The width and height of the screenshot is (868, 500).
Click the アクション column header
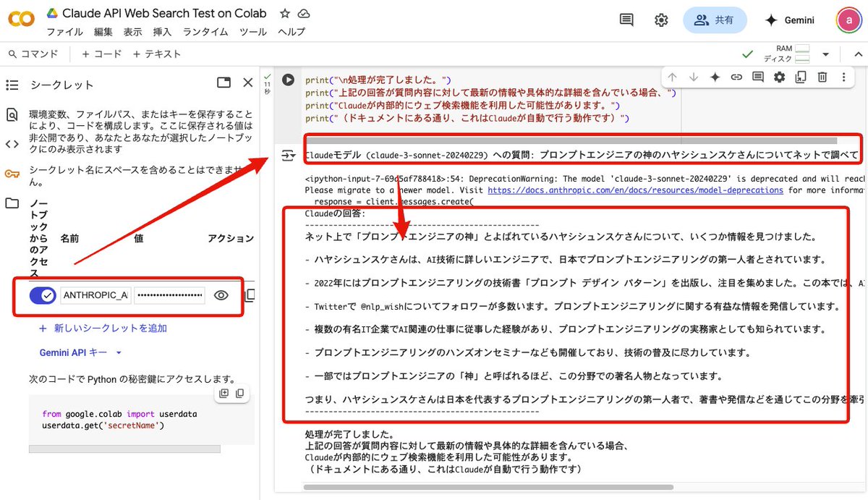[x=231, y=238]
